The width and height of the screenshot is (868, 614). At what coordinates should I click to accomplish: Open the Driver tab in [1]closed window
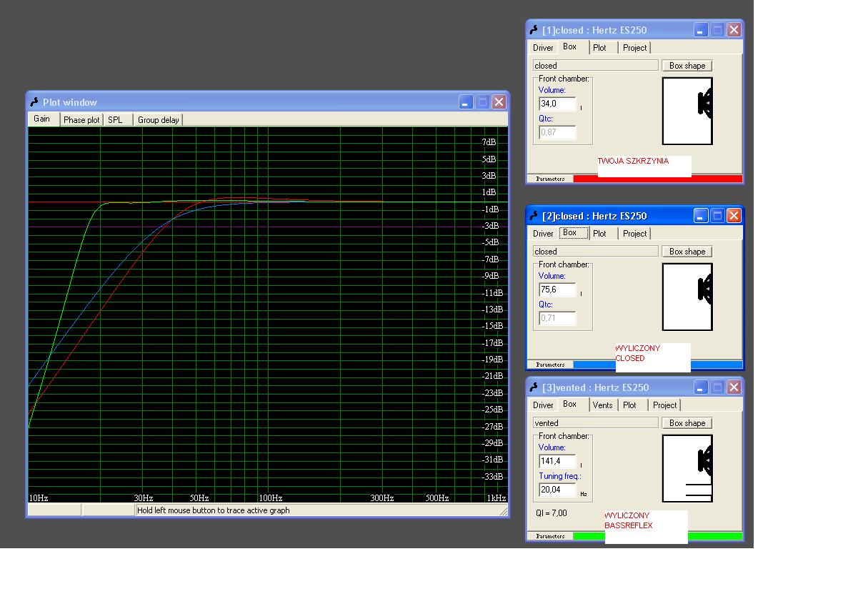pyautogui.click(x=543, y=48)
